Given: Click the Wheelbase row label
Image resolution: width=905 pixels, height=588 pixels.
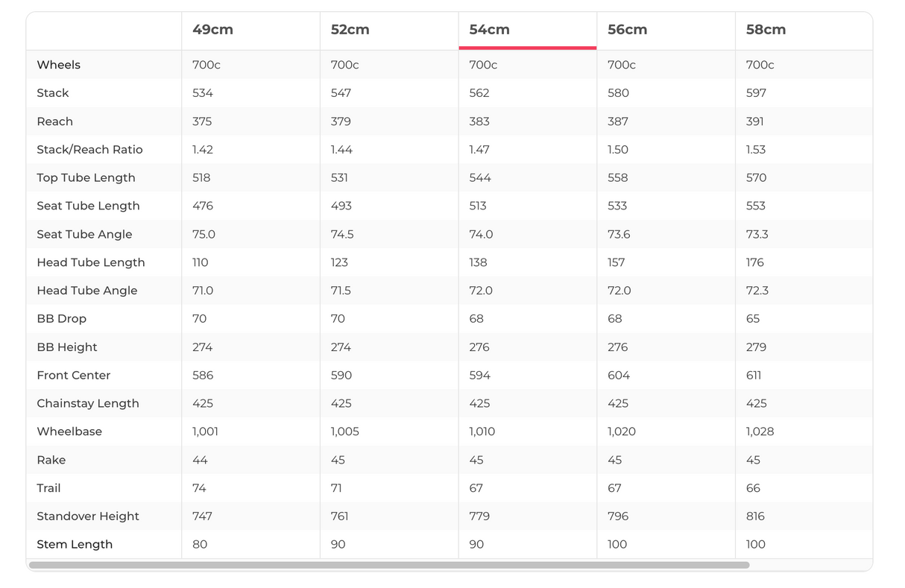Looking at the screenshot, I should (x=69, y=431).
